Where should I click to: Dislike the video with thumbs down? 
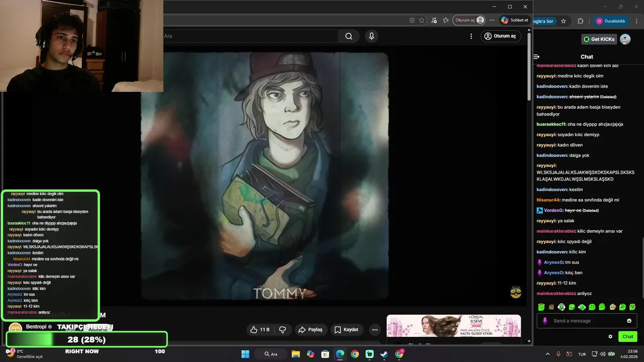(x=283, y=330)
